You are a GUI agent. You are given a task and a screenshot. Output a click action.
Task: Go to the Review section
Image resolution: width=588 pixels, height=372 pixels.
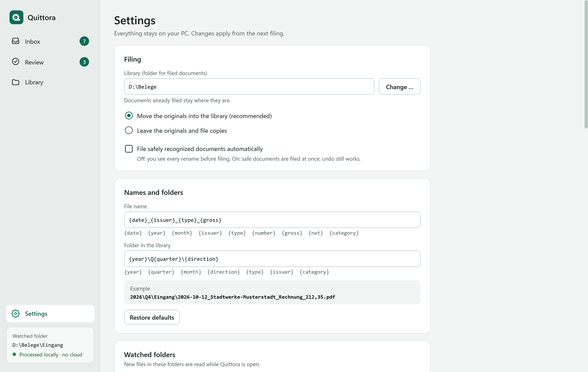[x=50, y=62]
